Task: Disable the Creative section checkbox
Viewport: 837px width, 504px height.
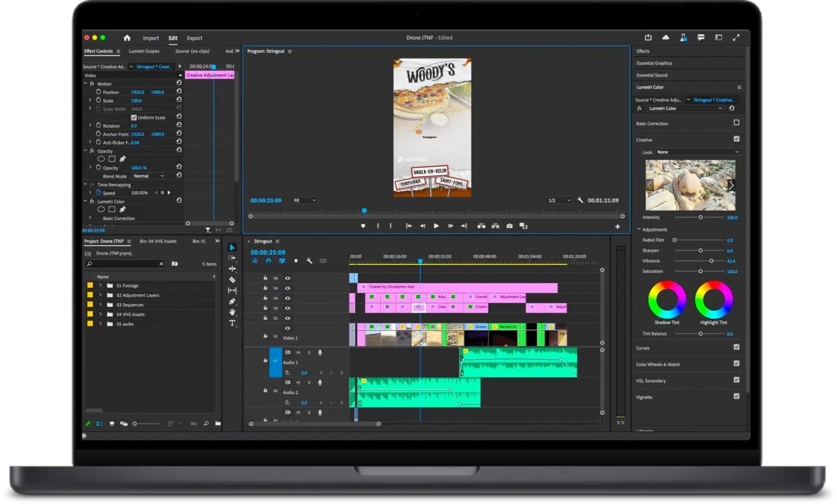Action: (x=737, y=138)
